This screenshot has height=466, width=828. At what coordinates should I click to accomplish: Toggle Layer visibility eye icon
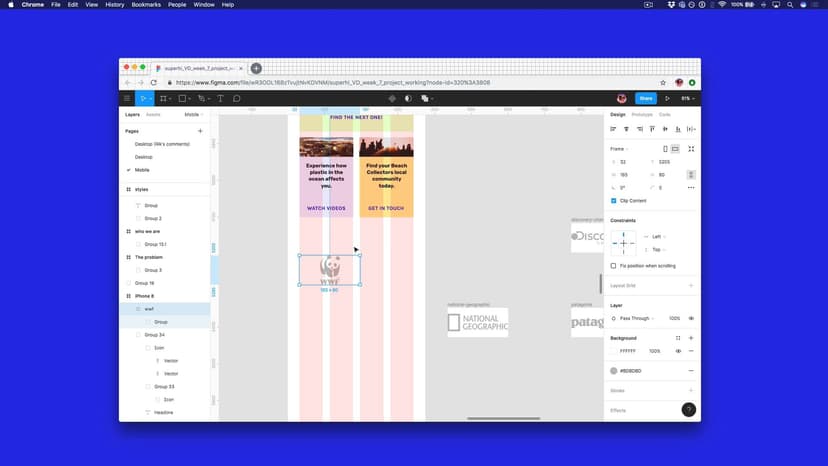pos(690,318)
